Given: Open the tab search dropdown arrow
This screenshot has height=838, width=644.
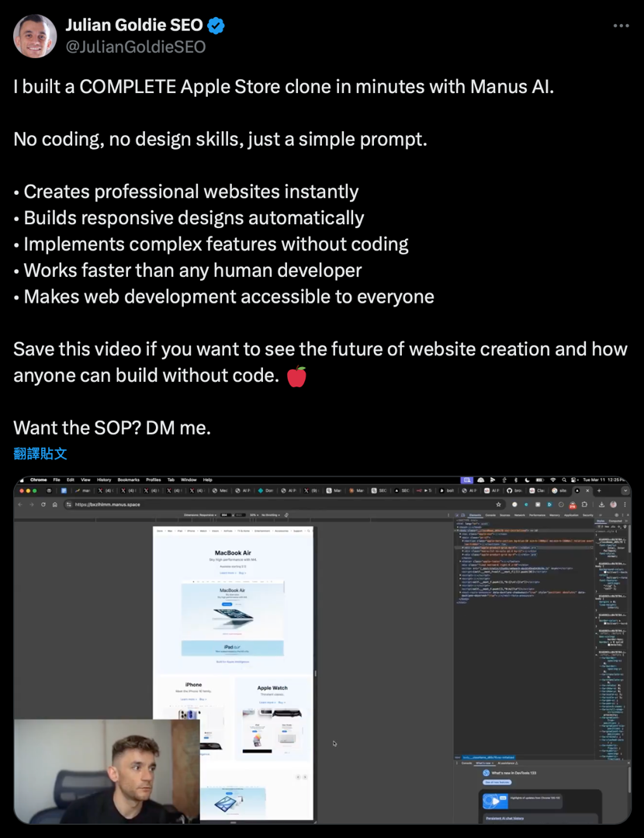Looking at the screenshot, I should (x=625, y=490).
